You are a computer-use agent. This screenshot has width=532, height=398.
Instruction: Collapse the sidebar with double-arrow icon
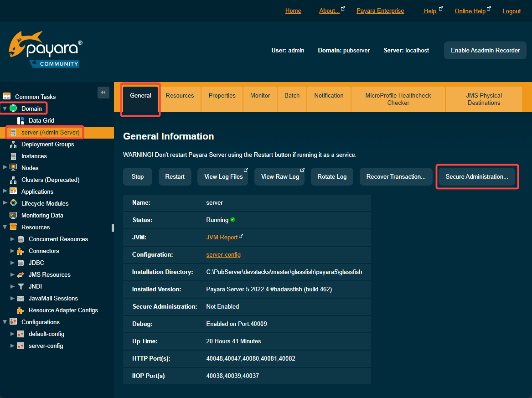pyautogui.click(x=103, y=93)
